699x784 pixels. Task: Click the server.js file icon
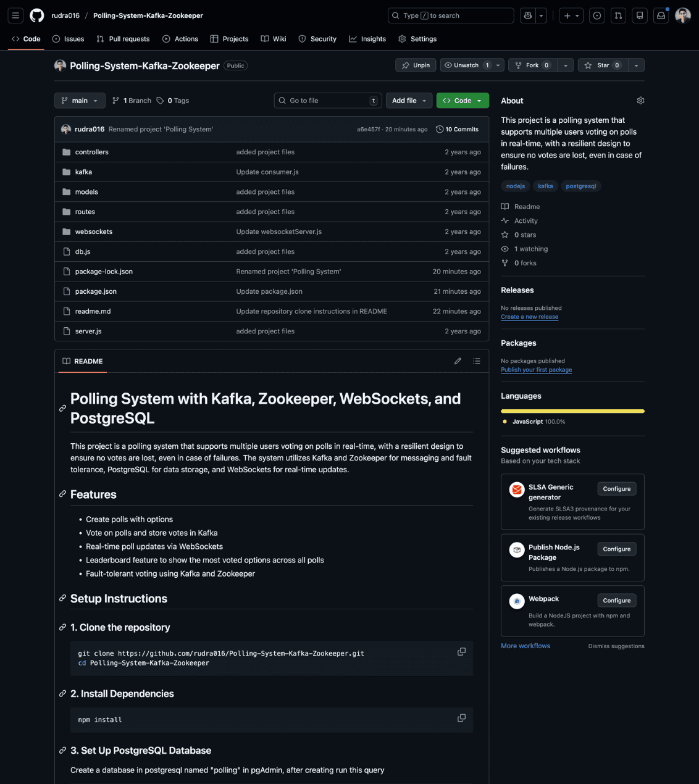point(67,331)
